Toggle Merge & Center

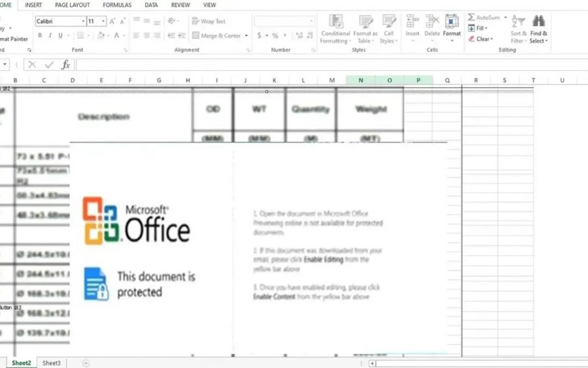point(216,35)
